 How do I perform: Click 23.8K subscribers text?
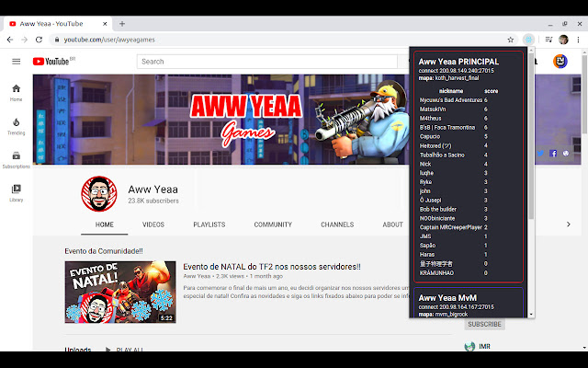pyautogui.click(x=153, y=201)
